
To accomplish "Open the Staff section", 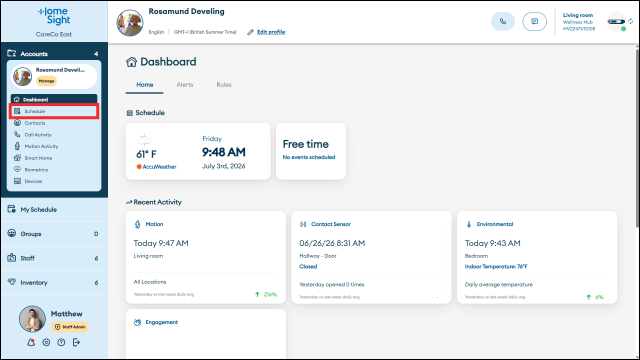I will [x=54, y=258].
